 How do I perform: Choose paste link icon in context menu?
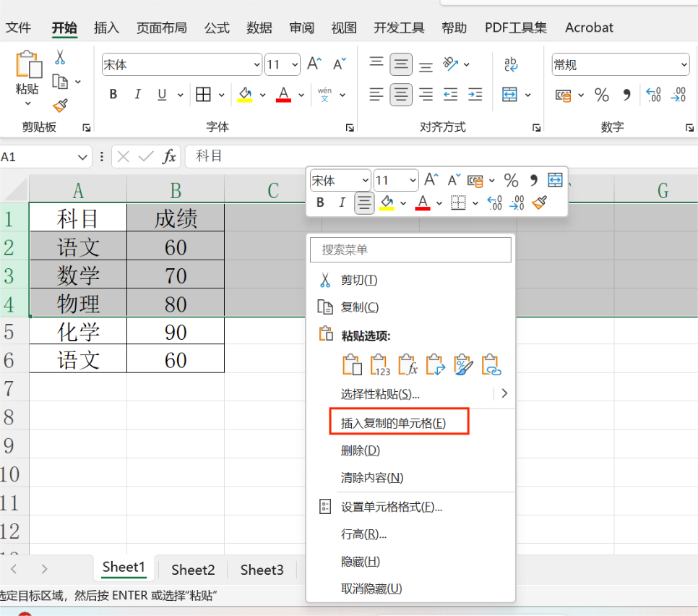(491, 365)
